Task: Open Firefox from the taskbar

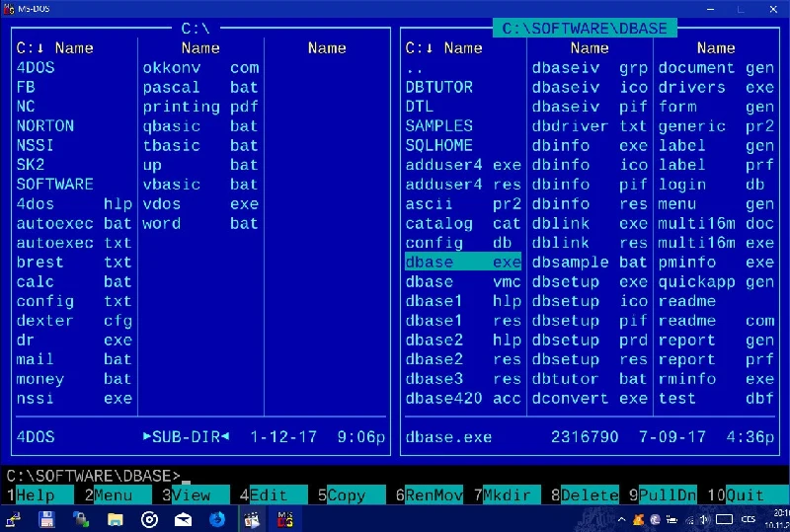Action: 217,519
